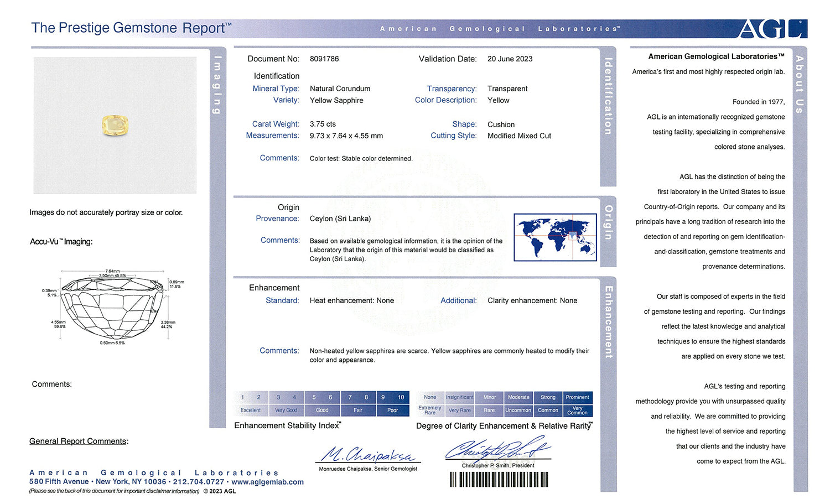The height and width of the screenshot is (504, 830).
Task: Click the yellow sapphire gemstone photo
Action: point(115,125)
